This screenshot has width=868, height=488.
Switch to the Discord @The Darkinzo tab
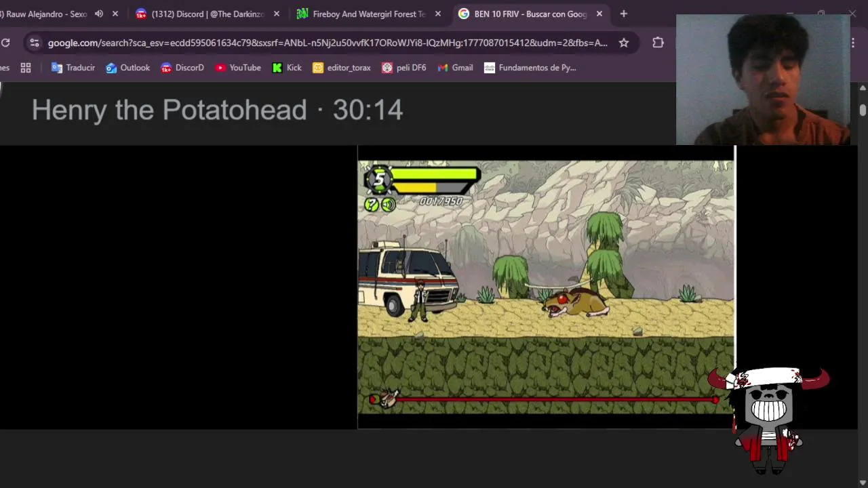pyautogui.click(x=208, y=14)
